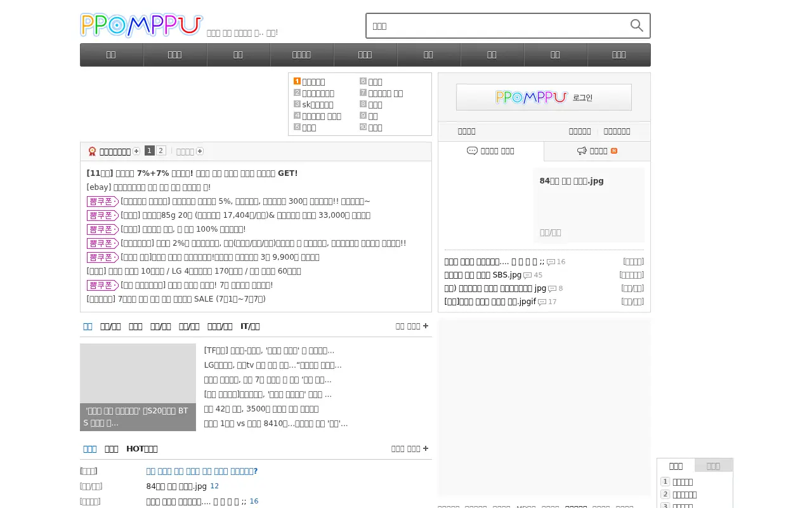812x508 pixels.
Task: Expand more news via the plus beside news tabs
Action: (x=425, y=326)
